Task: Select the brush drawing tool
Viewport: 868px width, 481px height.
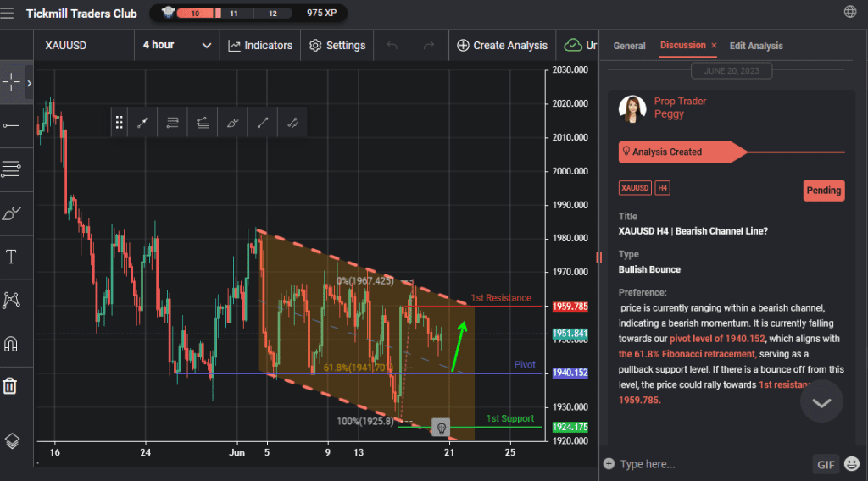Action: pyautogui.click(x=11, y=213)
